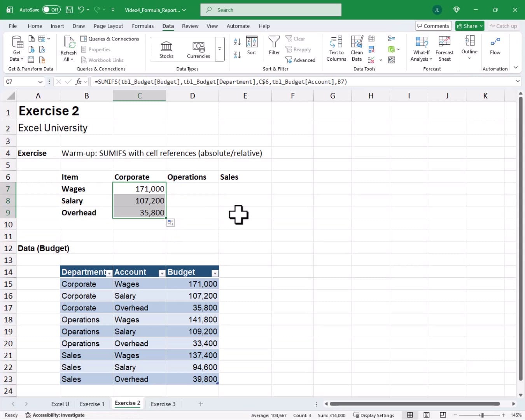Open the Department column filter dropdown
The width and height of the screenshot is (525, 420).
109,273
